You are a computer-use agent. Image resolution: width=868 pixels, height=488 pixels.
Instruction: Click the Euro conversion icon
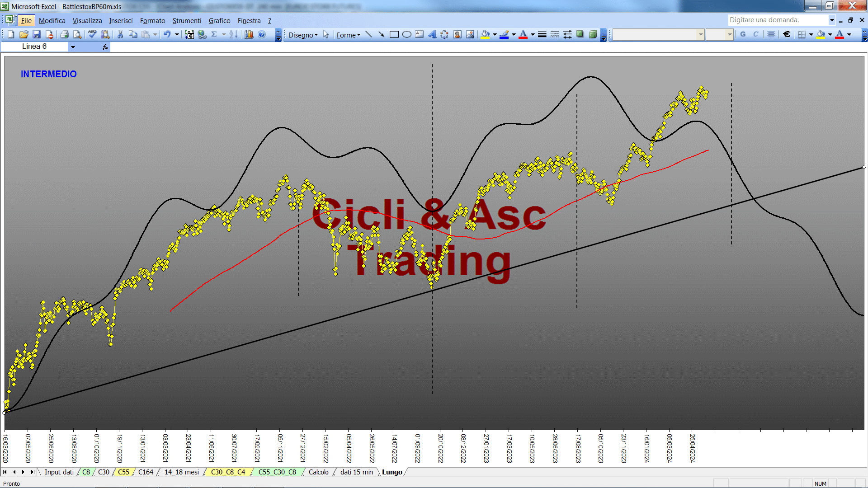coord(189,34)
